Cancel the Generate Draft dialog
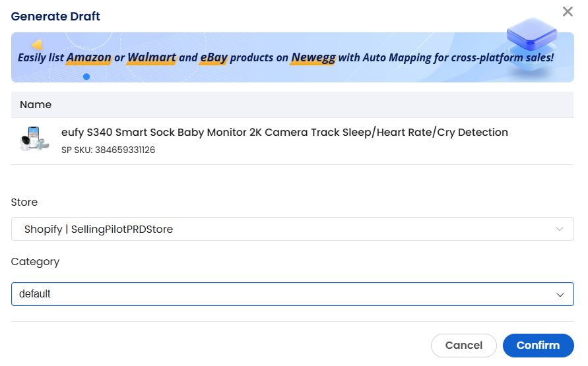 463,346
